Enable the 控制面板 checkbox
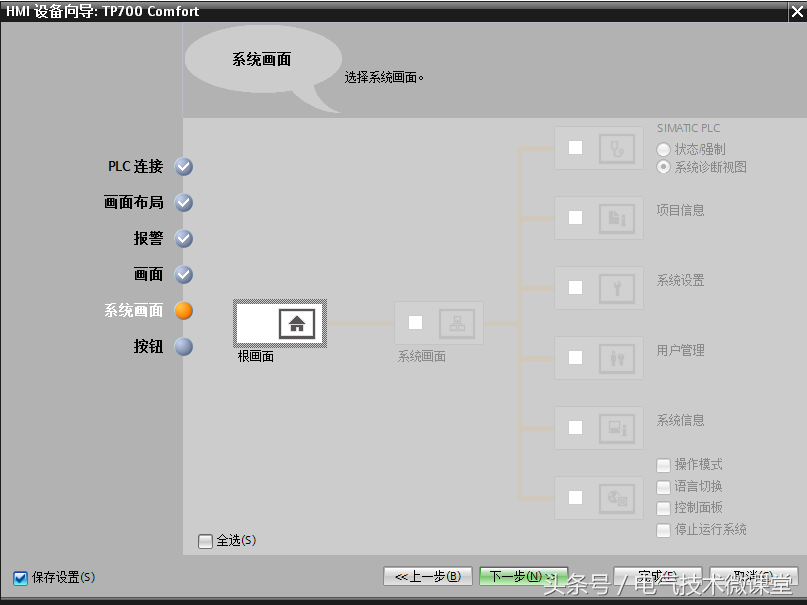This screenshot has height=605, width=807. (x=663, y=508)
